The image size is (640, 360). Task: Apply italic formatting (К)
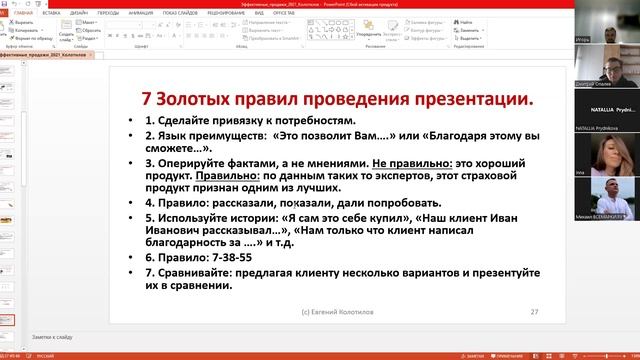click(x=118, y=36)
